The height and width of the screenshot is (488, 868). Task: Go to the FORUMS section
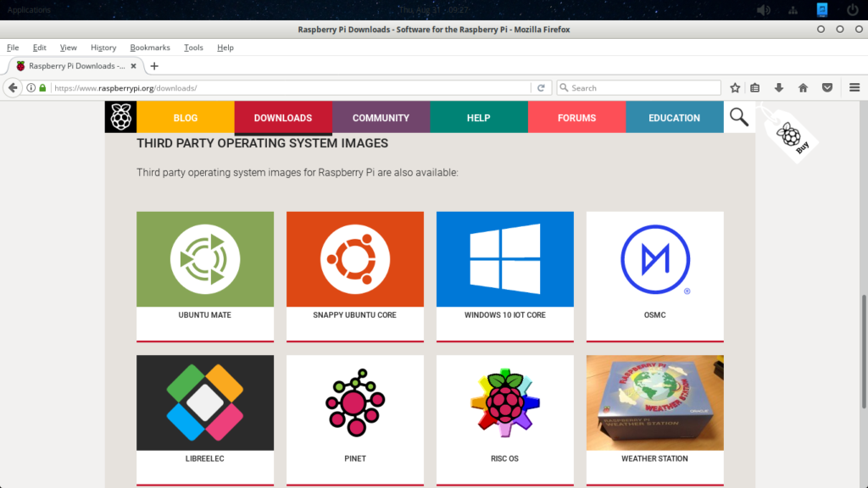pyautogui.click(x=576, y=117)
